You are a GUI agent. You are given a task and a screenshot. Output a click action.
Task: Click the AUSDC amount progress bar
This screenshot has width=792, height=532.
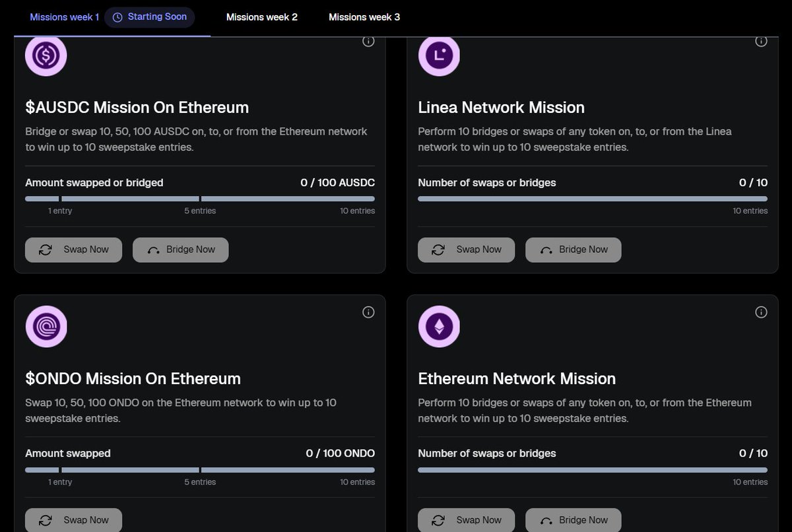tap(200, 199)
